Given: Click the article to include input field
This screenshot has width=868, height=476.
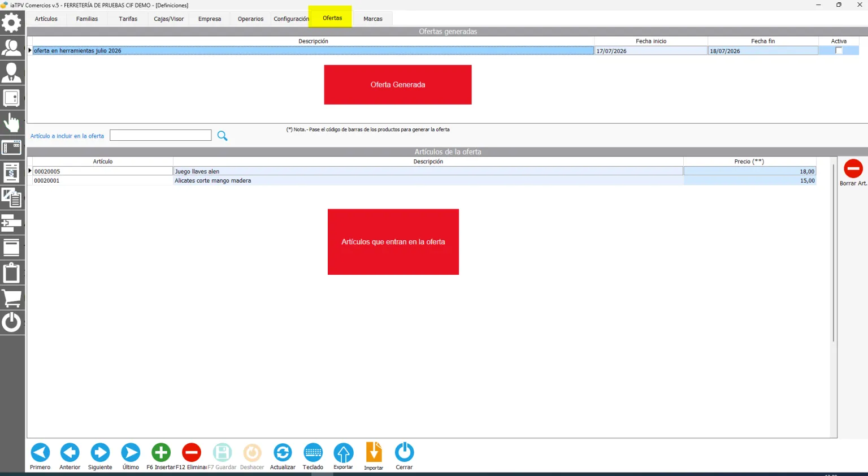Looking at the screenshot, I should pyautogui.click(x=160, y=135).
